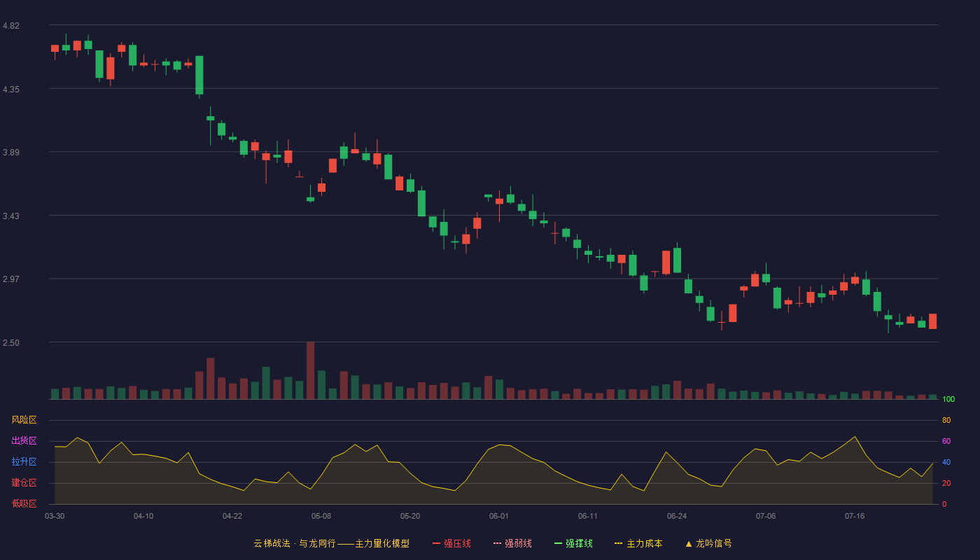Screen dimensions: 980x560
Task: Click the 建仓区 zone label
Action: (x=24, y=483)
